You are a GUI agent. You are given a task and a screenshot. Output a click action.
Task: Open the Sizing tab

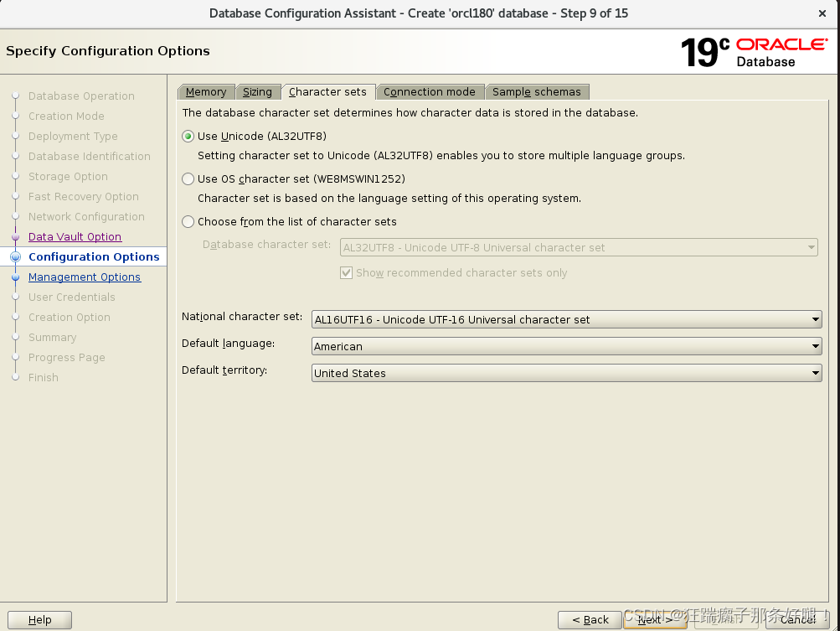point(257,92)
